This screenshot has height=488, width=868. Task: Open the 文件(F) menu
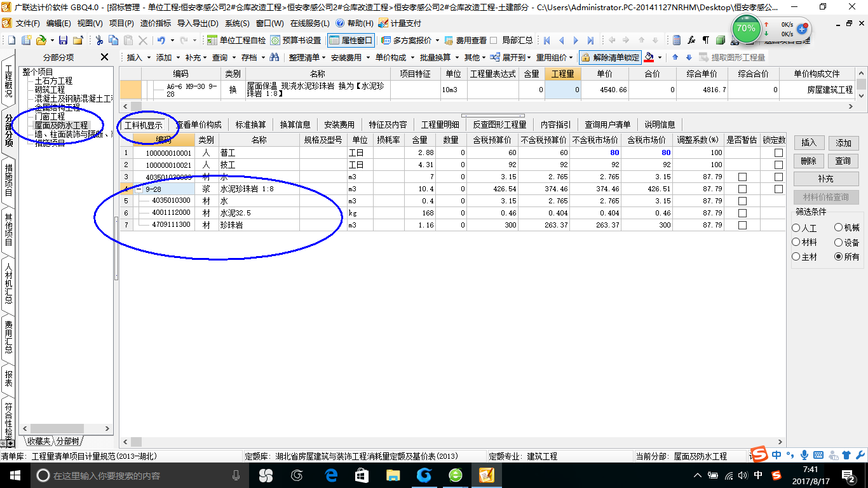click(x=27, y=23)
